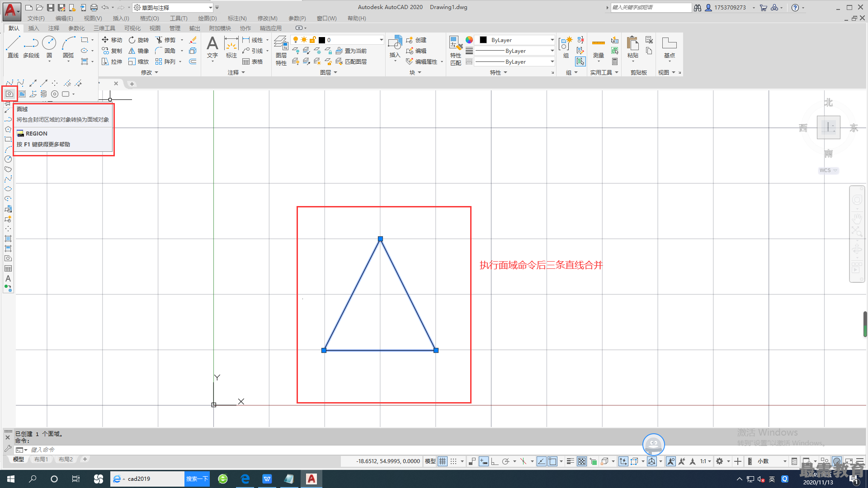Image resolution: width=868 pixels, height=488 pixels.
Task: Click 匹配图层 button
Action: click(351, 62)
